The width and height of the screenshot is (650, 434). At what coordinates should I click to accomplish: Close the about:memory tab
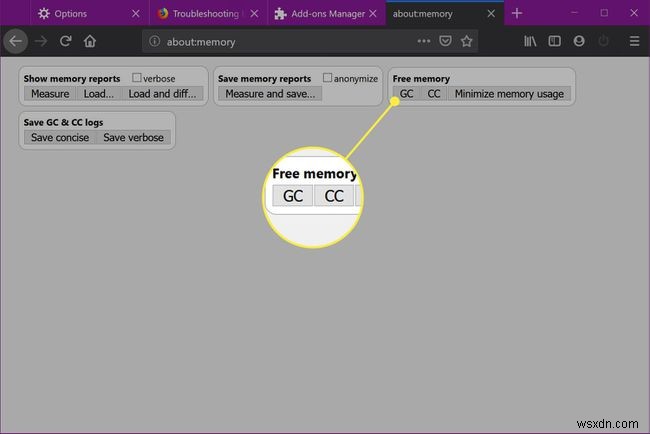491,14
